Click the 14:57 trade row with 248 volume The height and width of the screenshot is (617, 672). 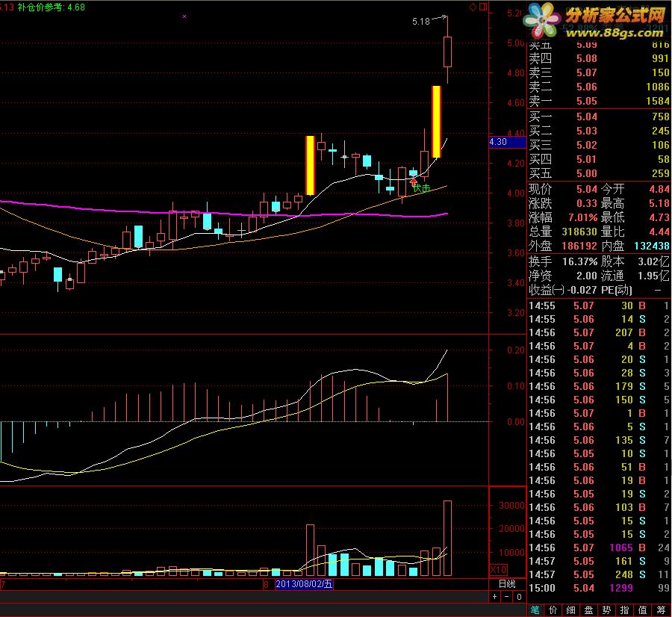(x=599, y=574)
